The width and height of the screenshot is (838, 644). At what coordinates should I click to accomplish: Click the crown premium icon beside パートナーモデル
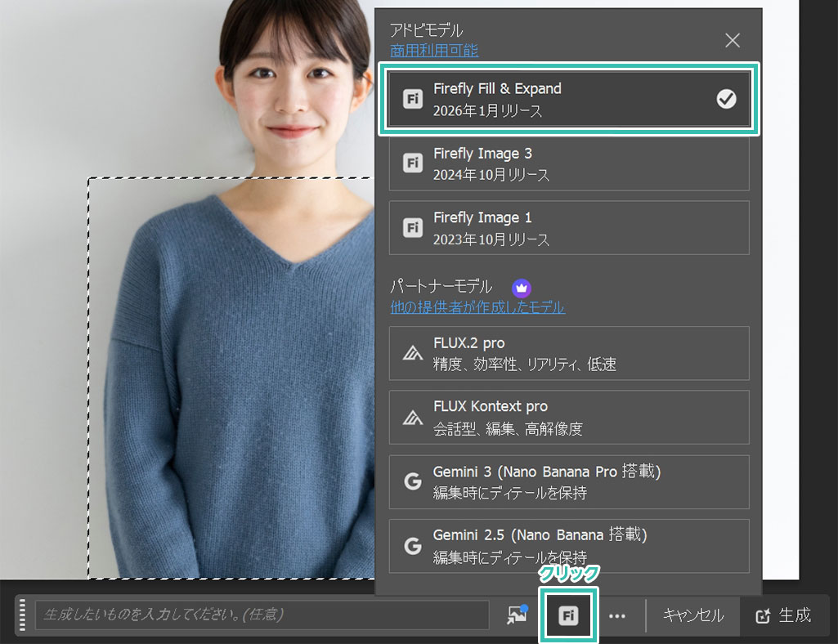coord(522,288)
